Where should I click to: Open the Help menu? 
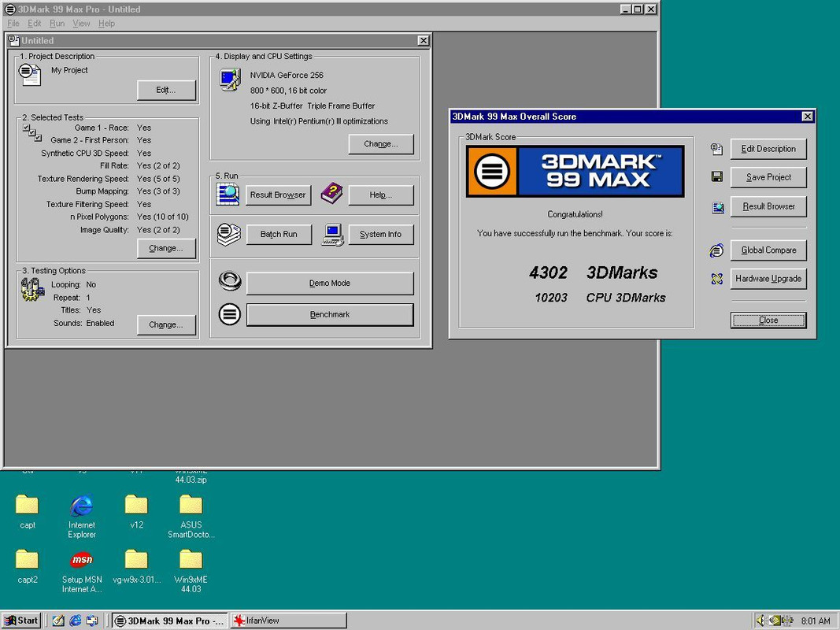pyautogui.click(x=106, y=24)
